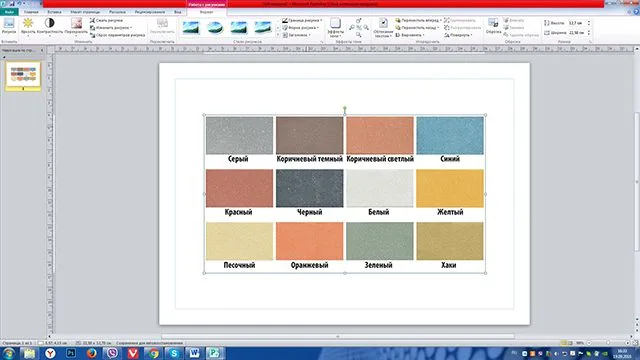Switch to the Review (Рецензирование) tab
Viewport: 640px width, 360px height.
tap(150, 12)
